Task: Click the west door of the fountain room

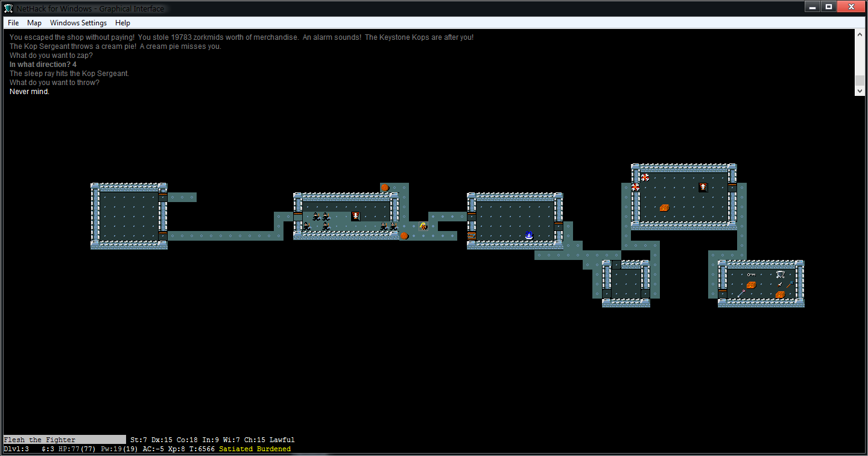Action: pos(472,217)
